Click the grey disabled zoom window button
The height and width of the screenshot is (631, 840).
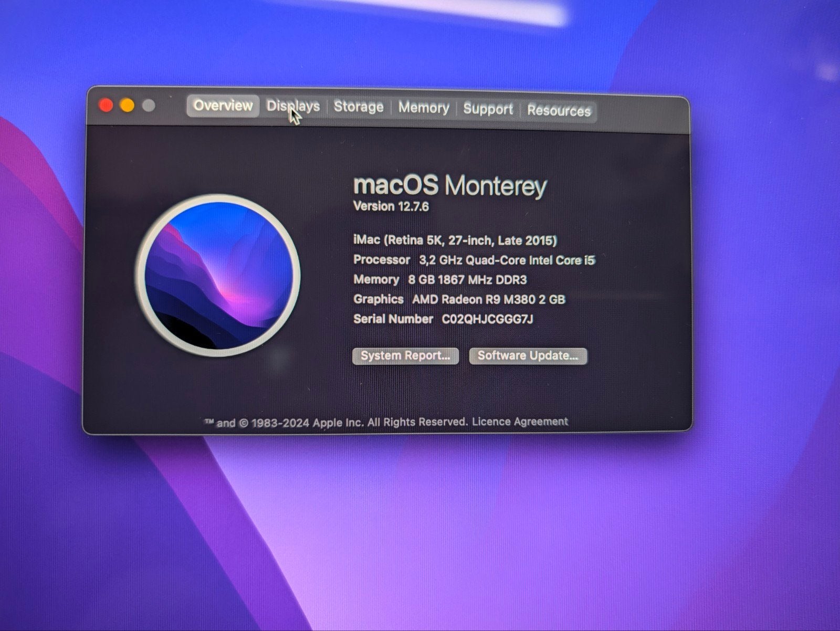(149, 106)
